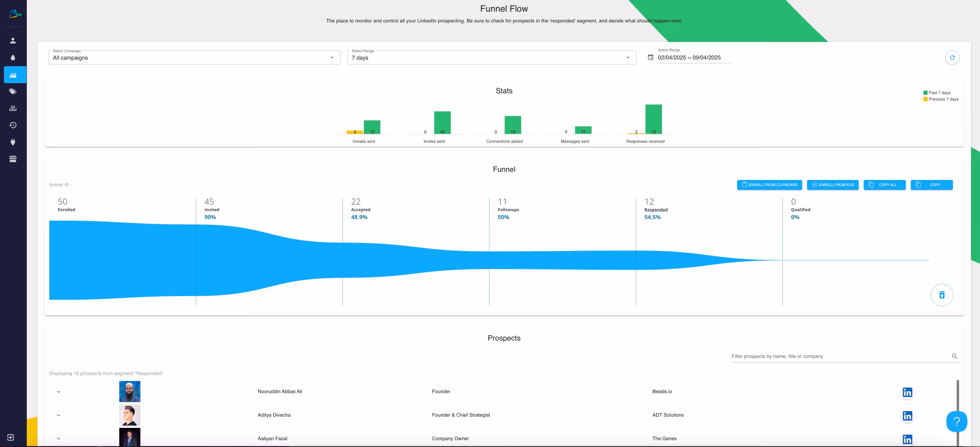Expand the Aditya Divecha prospect row
The width and height of the screenshot is (980, 447).
[59, 415]
